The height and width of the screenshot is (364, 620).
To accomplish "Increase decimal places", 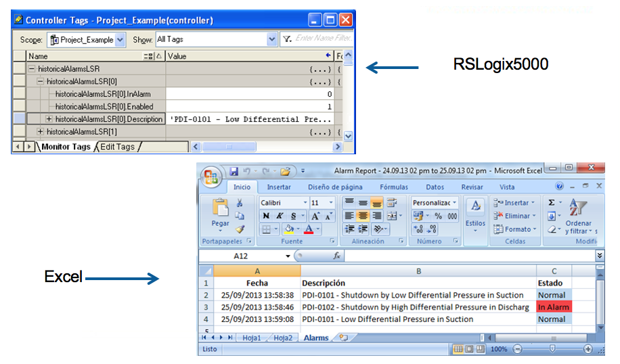I will click(418, 229).
